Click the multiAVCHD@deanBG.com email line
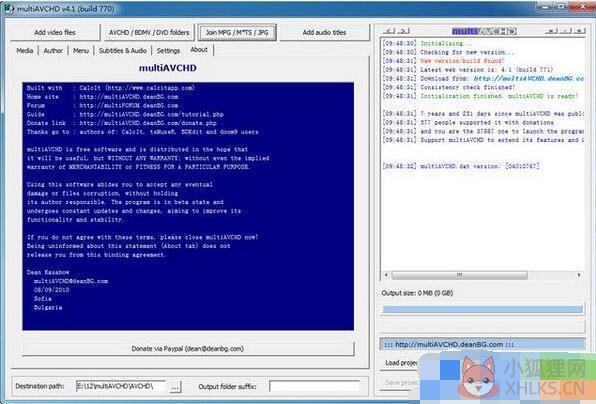Viewport: 596px width, 404px height. click(x=71, y=281)
